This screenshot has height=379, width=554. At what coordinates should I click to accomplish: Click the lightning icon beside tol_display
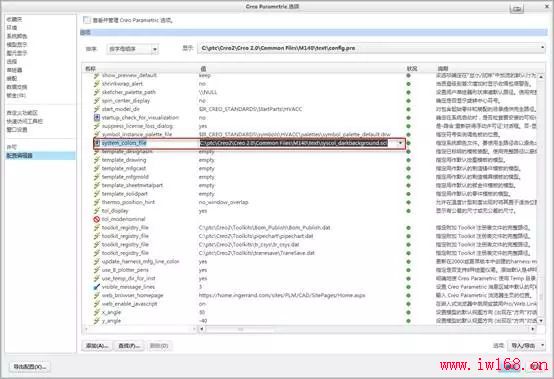click(x=96, y=211)
